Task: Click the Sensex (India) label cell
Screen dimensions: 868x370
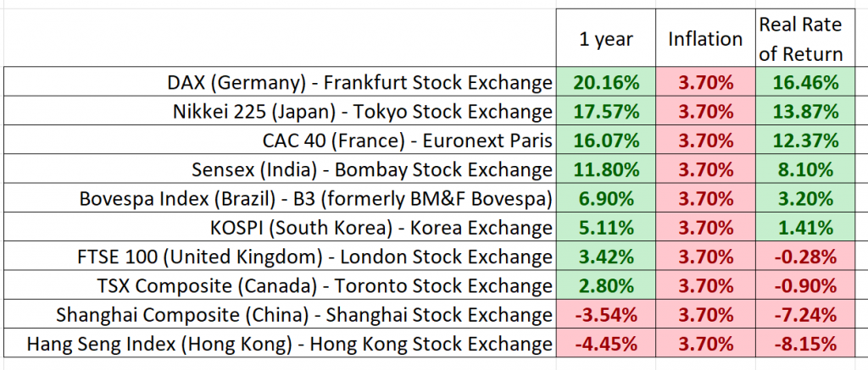Action: tap(278, 169)
